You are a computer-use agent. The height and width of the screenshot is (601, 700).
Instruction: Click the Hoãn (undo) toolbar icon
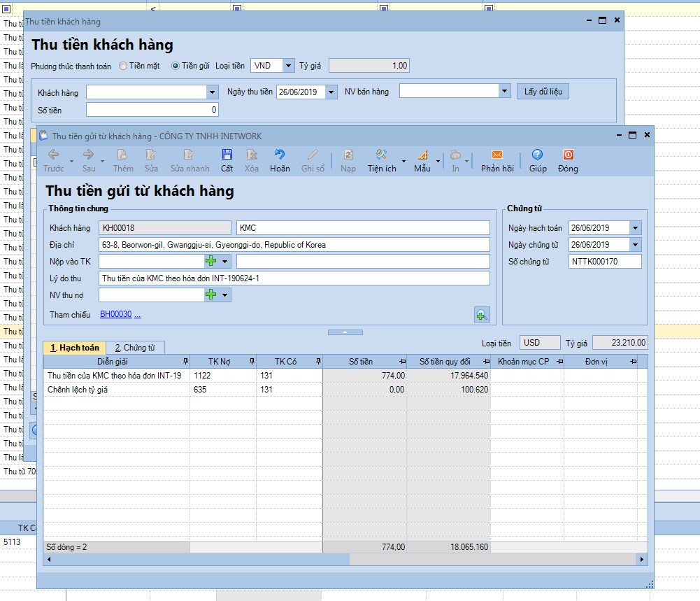(280, 155)
